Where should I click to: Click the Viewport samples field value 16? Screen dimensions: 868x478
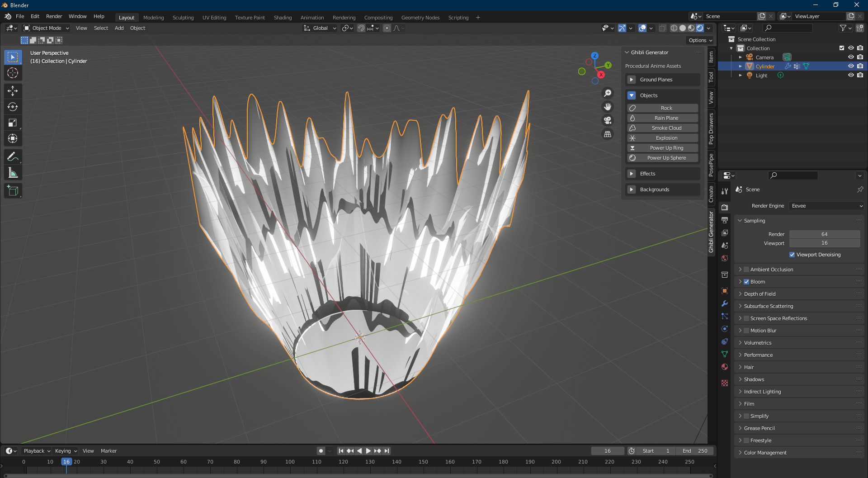click(x=825, y=243)
